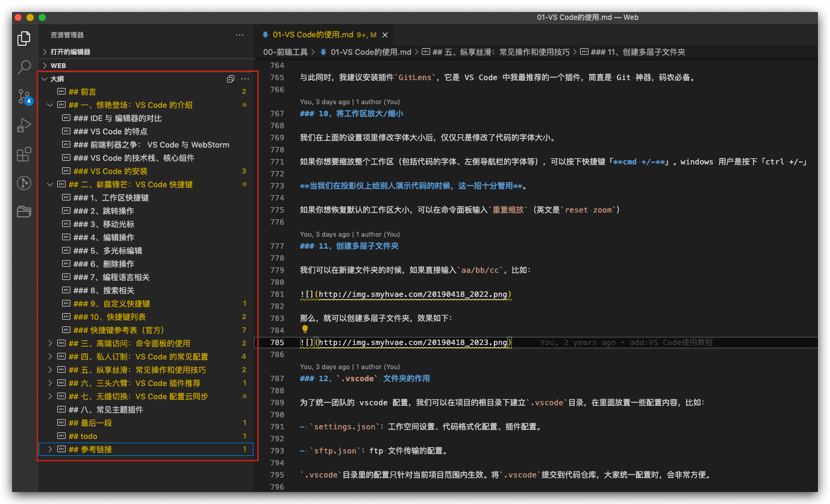Open the 20190418_2023.png image link
The width and height of the screenshot is (830, 504).
(413, 343)
